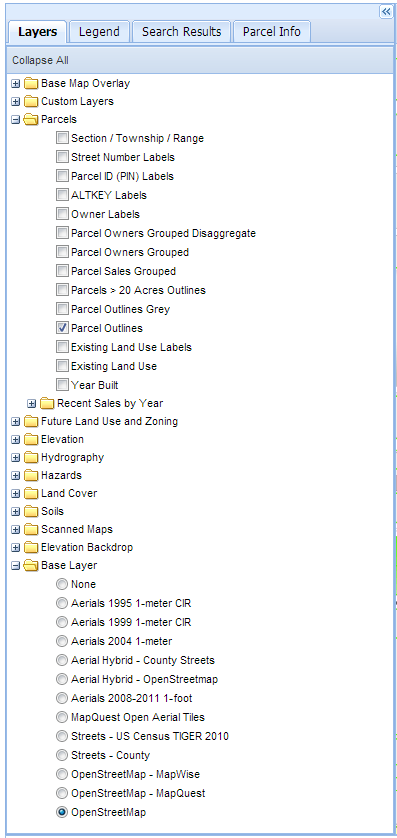The height and width of the screenshot is (838, 397).
Task: Select None base layer radio button
Action: click(x=63, y=584)
